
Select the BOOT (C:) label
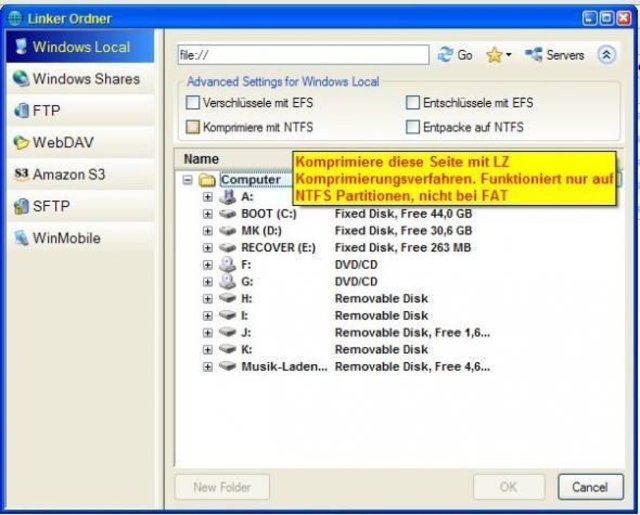(269, 214)
